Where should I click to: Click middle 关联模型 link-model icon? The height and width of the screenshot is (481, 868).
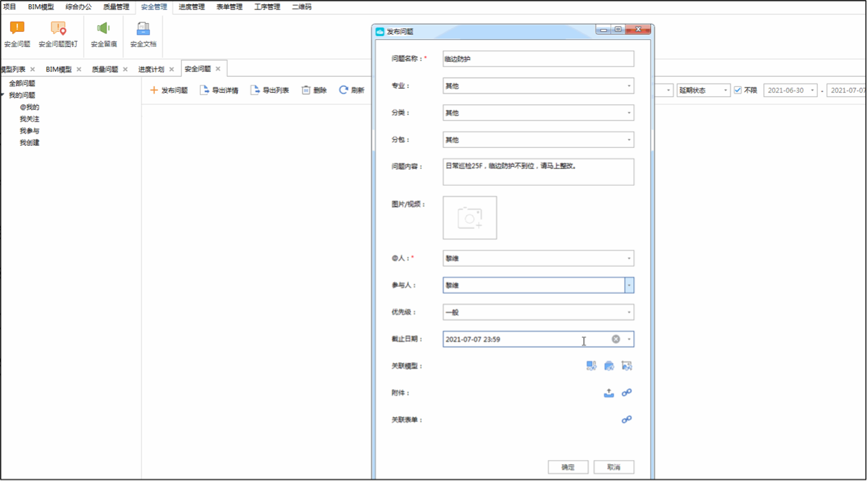(609, 366)
